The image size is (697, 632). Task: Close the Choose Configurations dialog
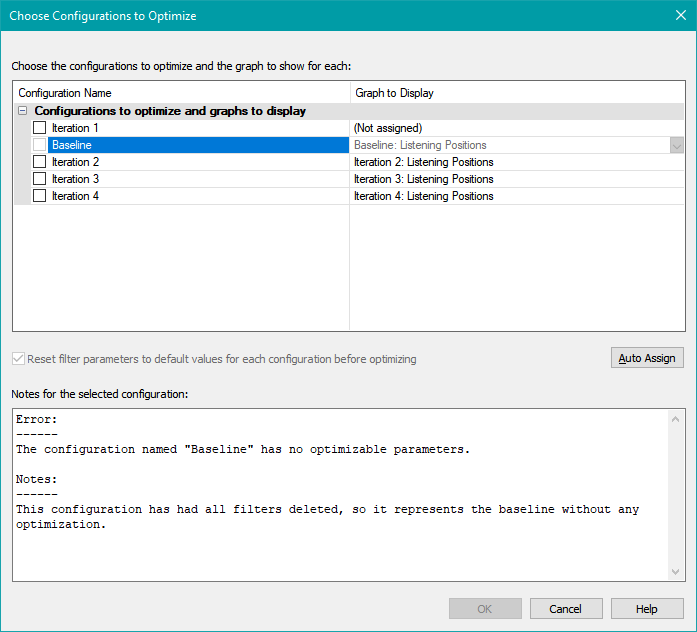681,16
